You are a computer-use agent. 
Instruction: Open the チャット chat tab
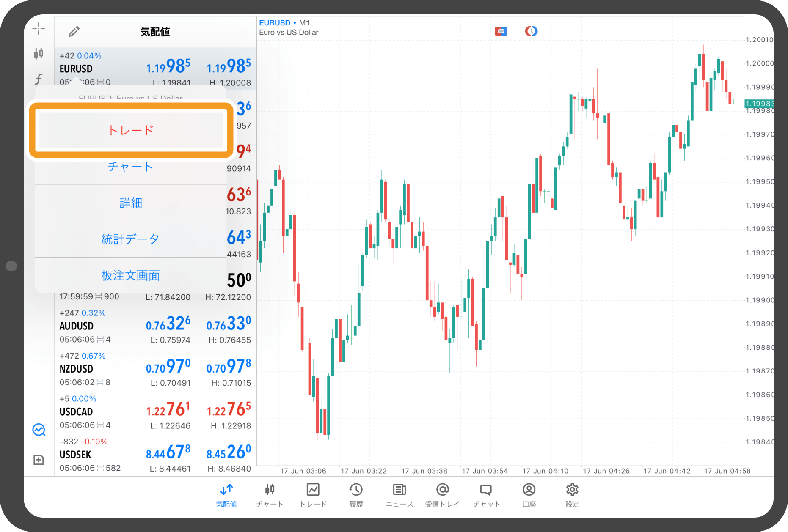point(486,495)
